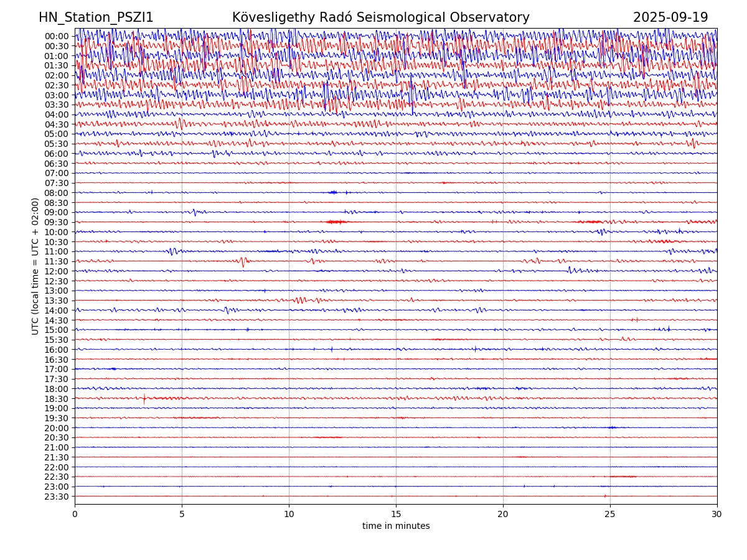The height and width of the screenshot is (560, 747).
Task: Click the vertical UTC local time axis label
Action: 35,266
